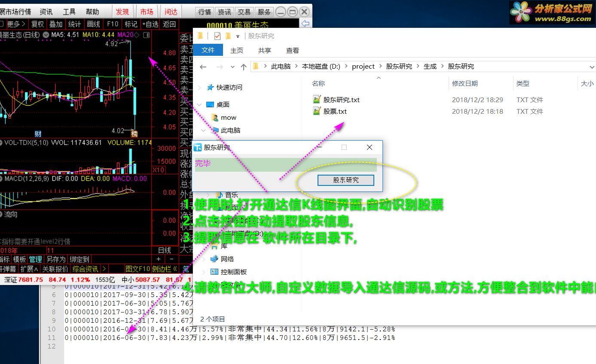The image size is (596, 364).
Task: Click the 另存为 button below chart
Action: click(x=56, y=259)
